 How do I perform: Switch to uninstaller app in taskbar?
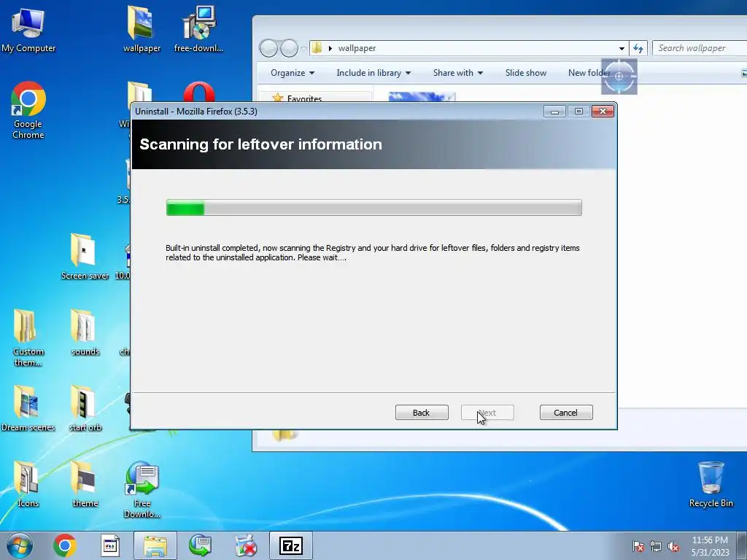246,545
